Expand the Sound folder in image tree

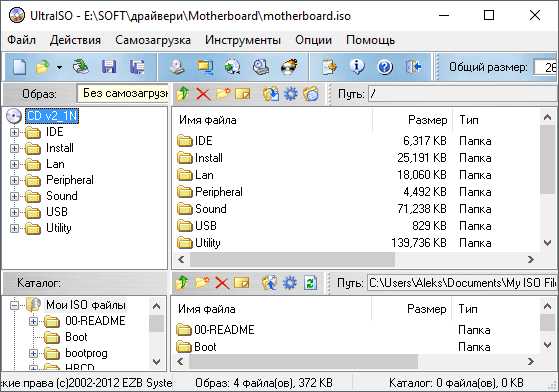[14, 196]
